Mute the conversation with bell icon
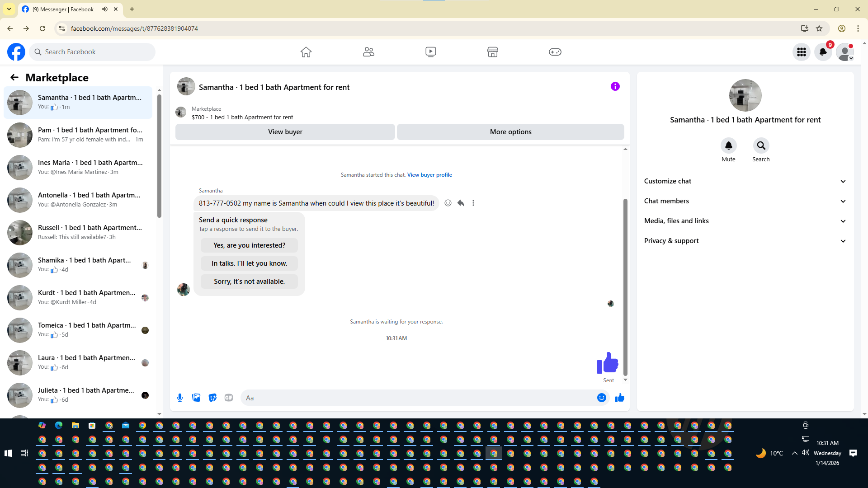Image resolution: width=868 pixels, height=488 pixels. click(728, 145)
